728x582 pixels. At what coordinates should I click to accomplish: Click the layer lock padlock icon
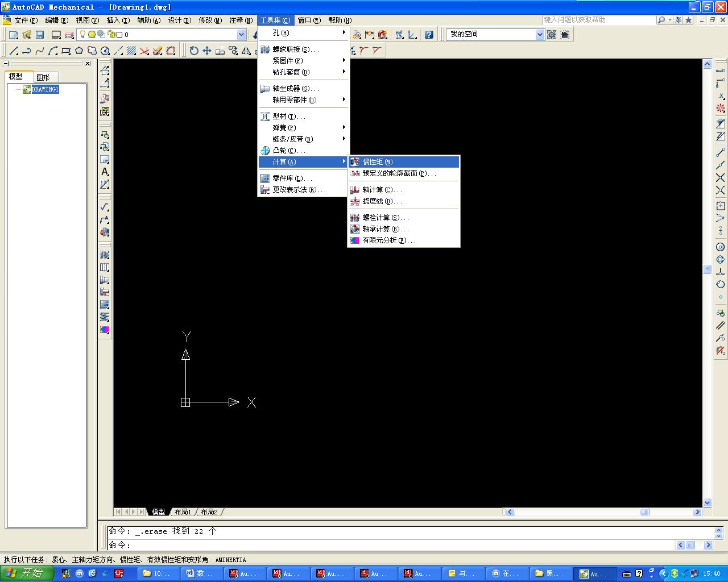111,35
